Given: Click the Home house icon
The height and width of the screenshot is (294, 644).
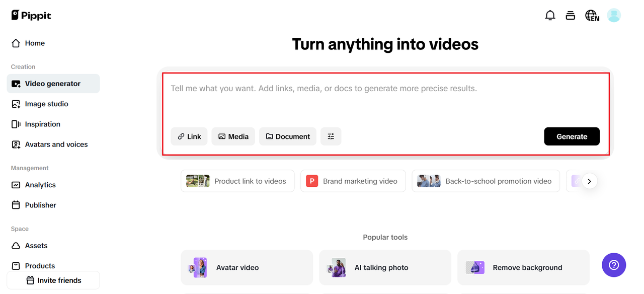Looking at the screenshot, I should [16, 43].
